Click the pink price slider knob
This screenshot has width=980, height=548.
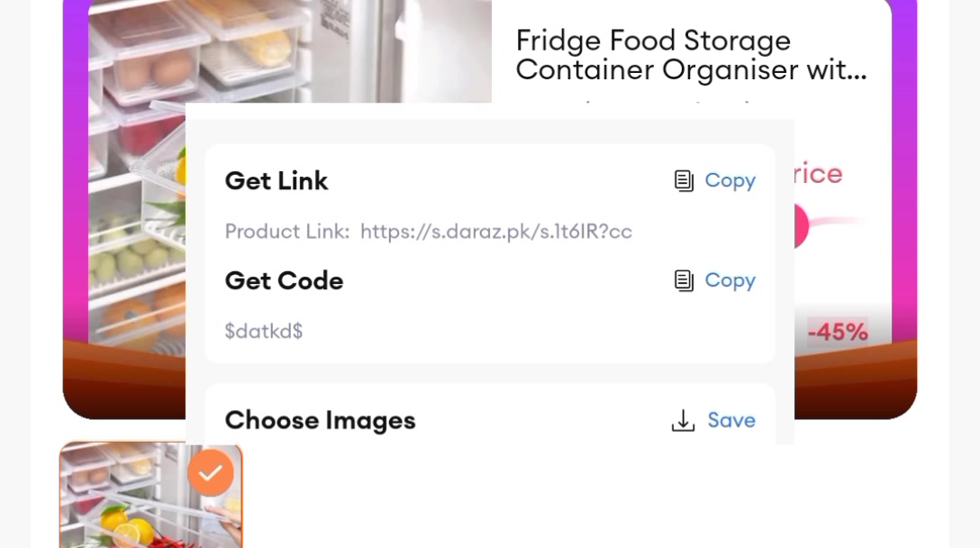pos(802,225)
